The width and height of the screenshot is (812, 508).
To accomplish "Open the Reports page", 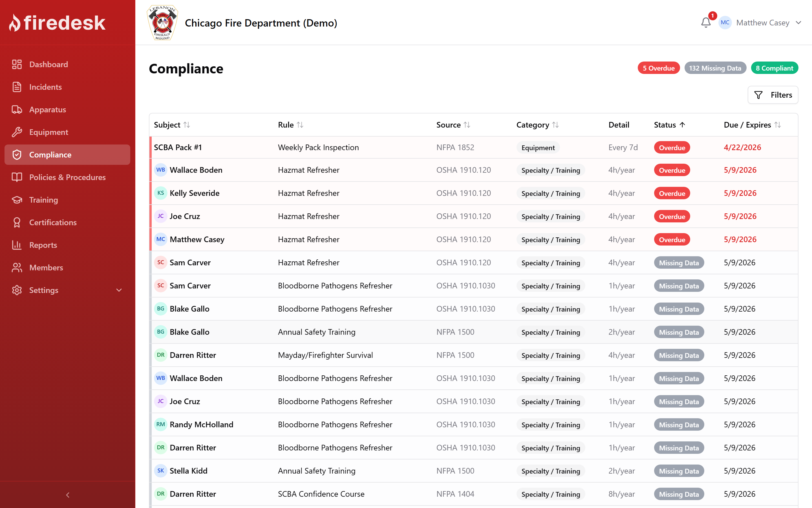I will pyautogui.click(x=67, y=245).
